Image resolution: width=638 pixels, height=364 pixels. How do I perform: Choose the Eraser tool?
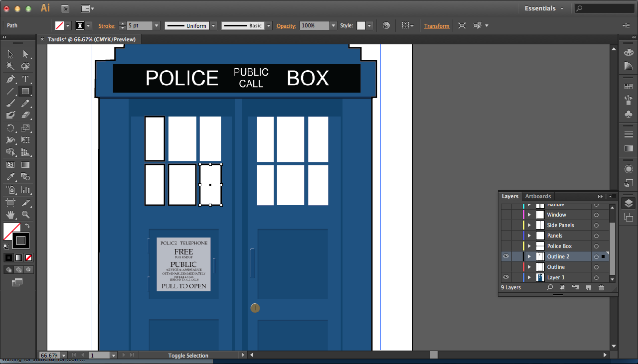pos(26,115)
